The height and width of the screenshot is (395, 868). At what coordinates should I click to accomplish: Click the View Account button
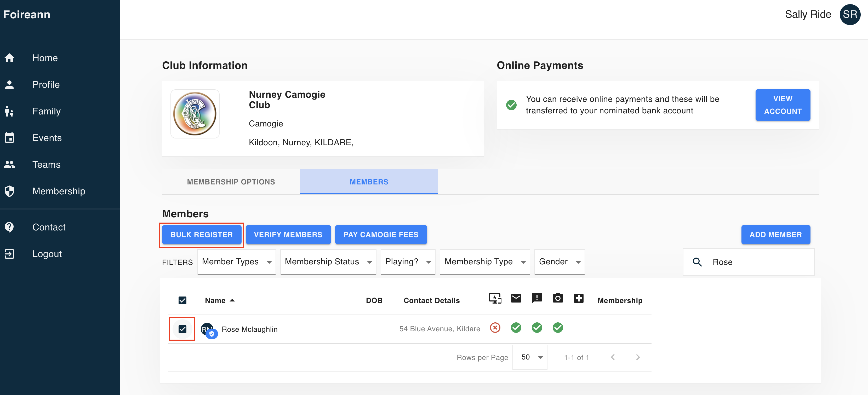[783, 105]
